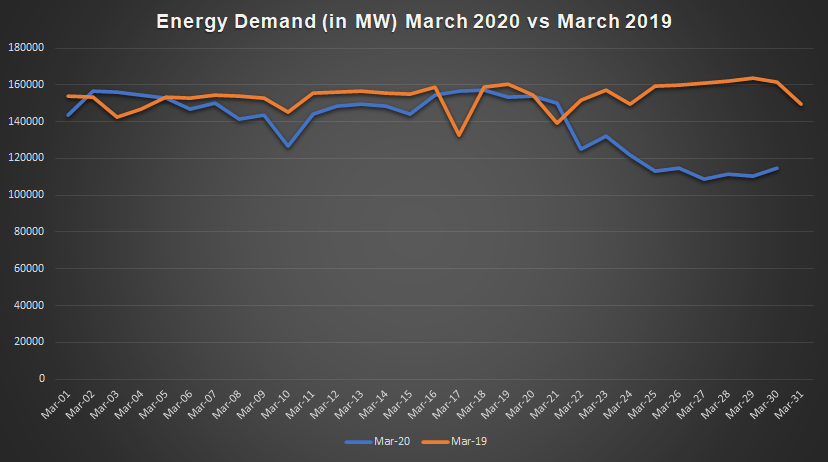Screen dimensions: 828x462
Task: Click the chart title text
Action: 413,19
